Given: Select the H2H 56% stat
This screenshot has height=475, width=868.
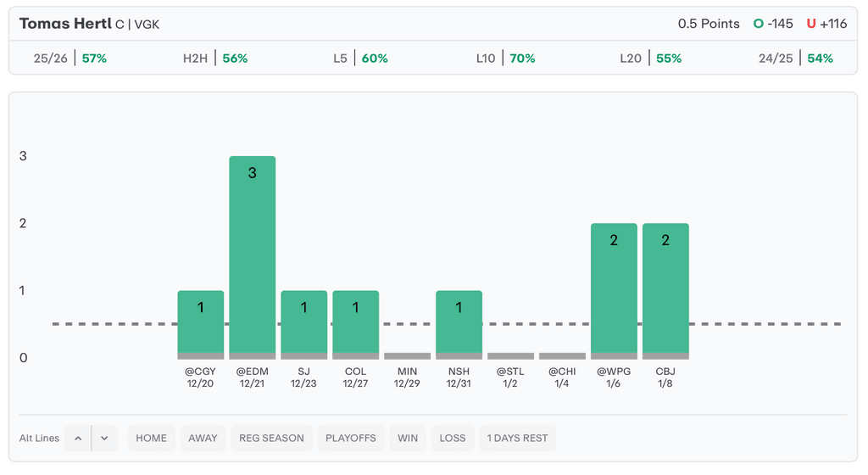Looking at the screenshot, I should click(215, 59).
